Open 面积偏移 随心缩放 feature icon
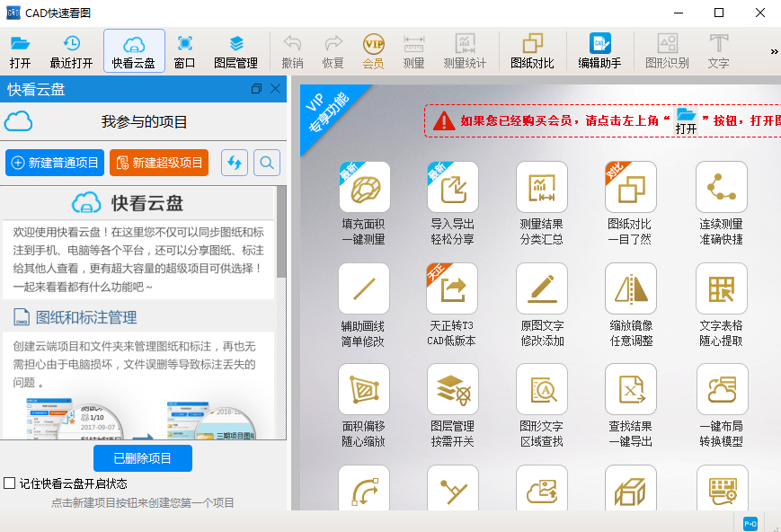 [x=364, y=389]
